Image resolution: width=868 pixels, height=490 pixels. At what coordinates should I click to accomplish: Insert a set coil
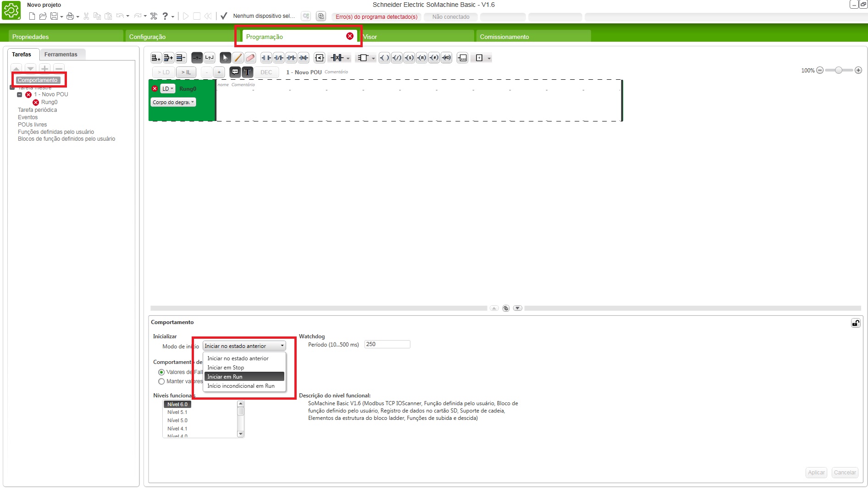pos(409,58)
